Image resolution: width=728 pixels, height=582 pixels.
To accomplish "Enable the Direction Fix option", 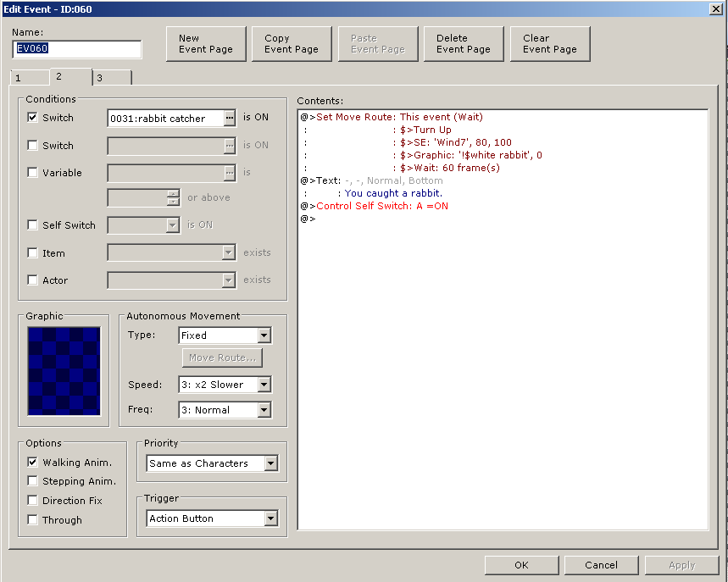I will [x=33, y=501].
